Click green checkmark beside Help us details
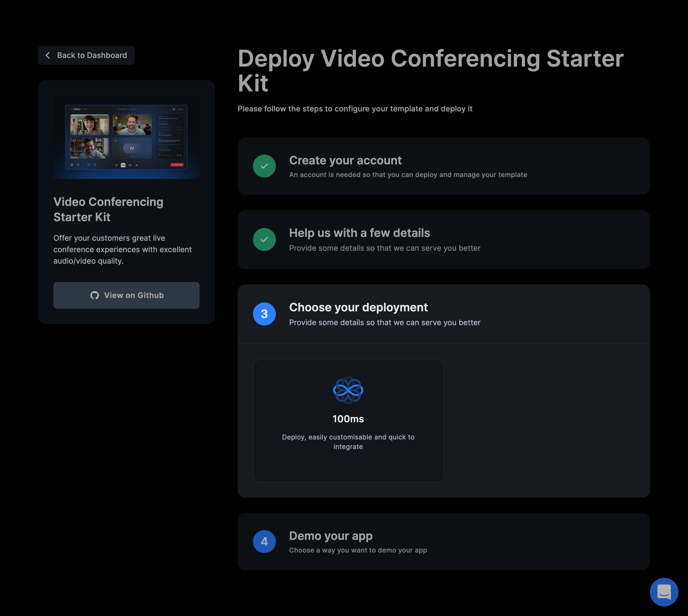This screenshot has width=688, height=616. (264, 240)
